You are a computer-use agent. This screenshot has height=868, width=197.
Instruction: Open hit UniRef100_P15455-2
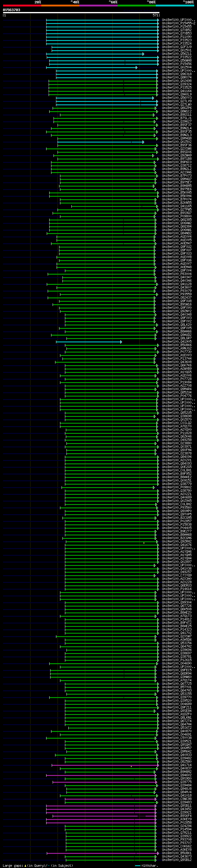179,23
